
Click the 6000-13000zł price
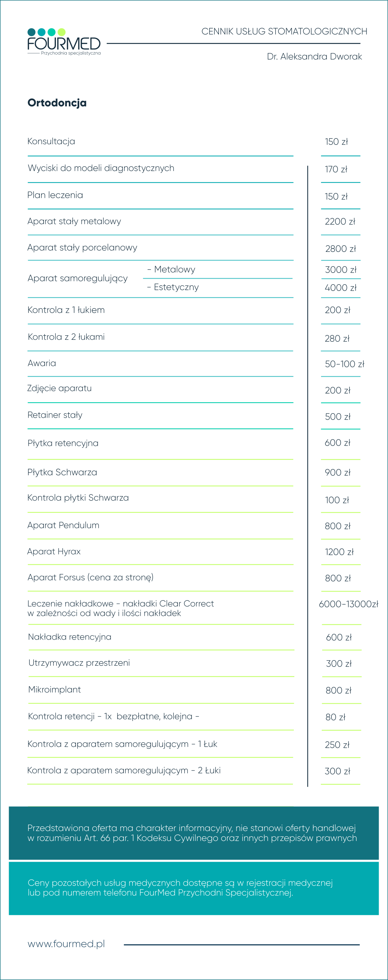[349, 604]
